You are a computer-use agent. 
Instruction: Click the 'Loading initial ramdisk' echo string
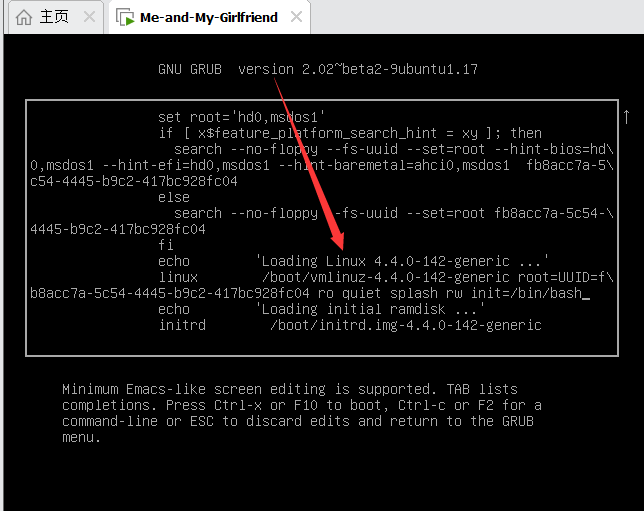[x=370, y=309]
